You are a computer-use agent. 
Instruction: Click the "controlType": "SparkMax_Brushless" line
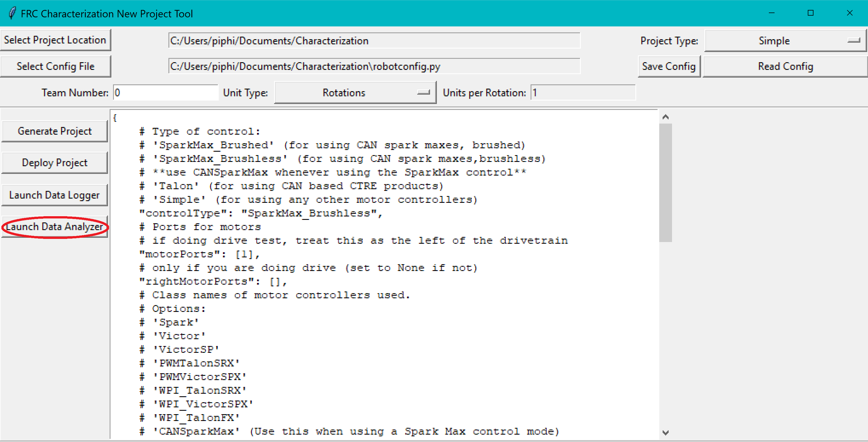261,213
